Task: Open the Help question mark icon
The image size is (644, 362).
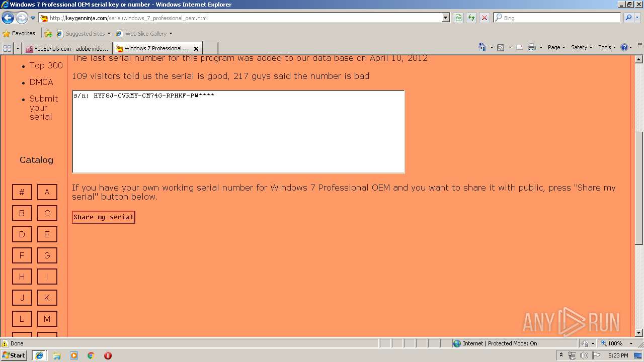Action: [624, 47]
